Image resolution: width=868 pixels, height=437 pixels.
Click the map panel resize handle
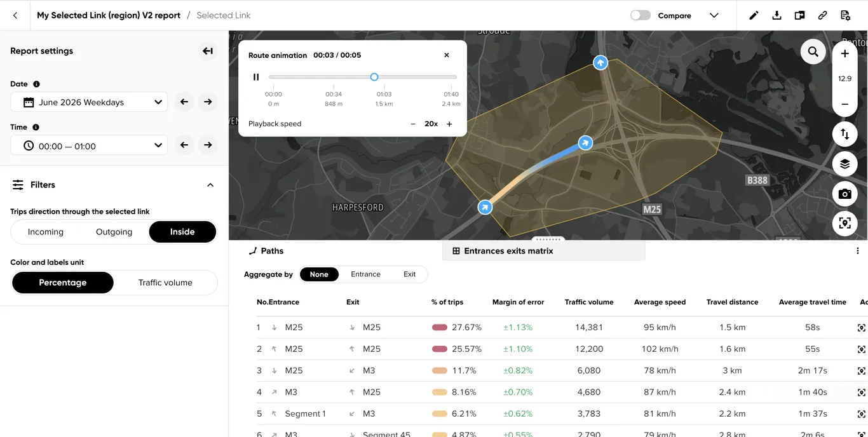(x=548, y=239)
